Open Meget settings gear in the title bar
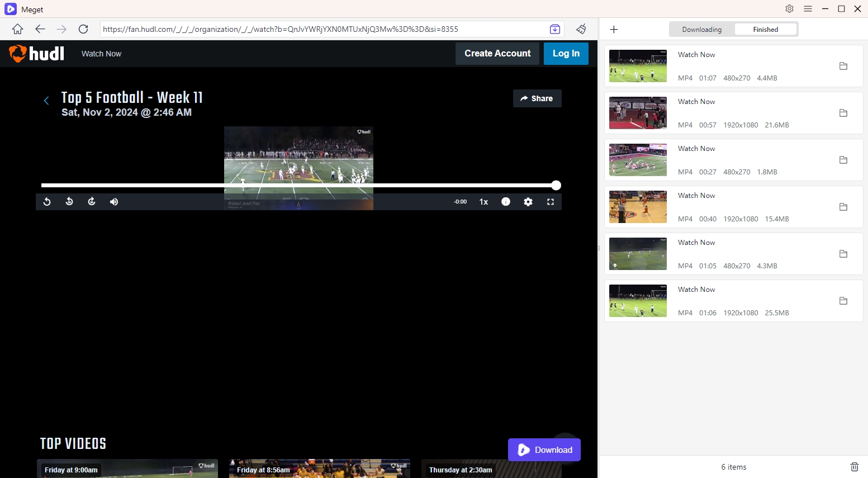Screen dimensions: 868x478 pyautogui.click(x=789, y=9)
